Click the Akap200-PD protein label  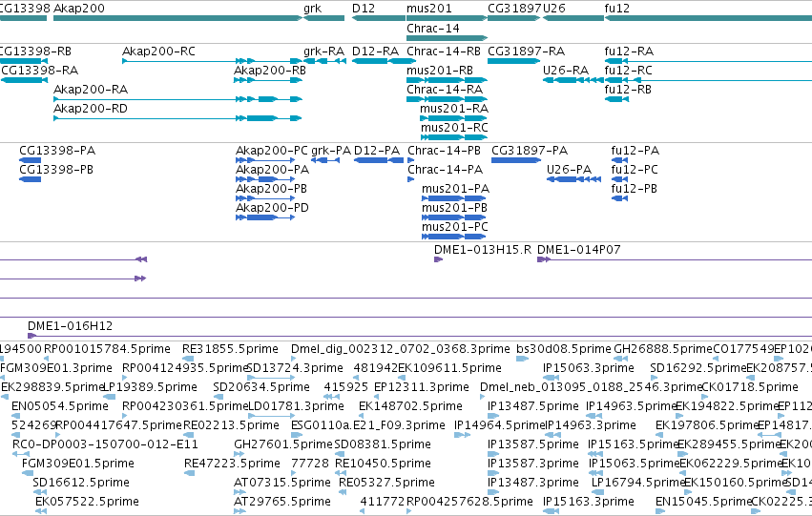click(x=272, y=208)
